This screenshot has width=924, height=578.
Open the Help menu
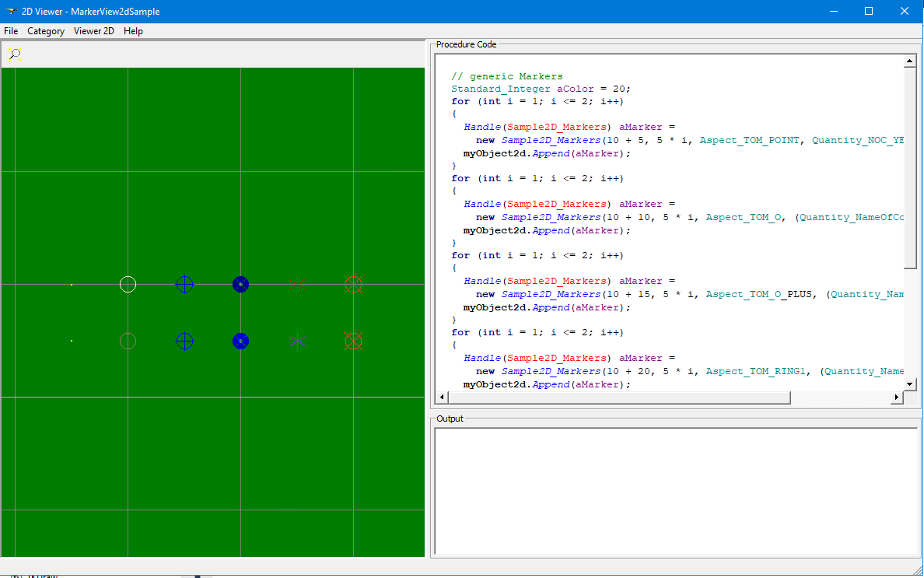[x=133, y=31]
